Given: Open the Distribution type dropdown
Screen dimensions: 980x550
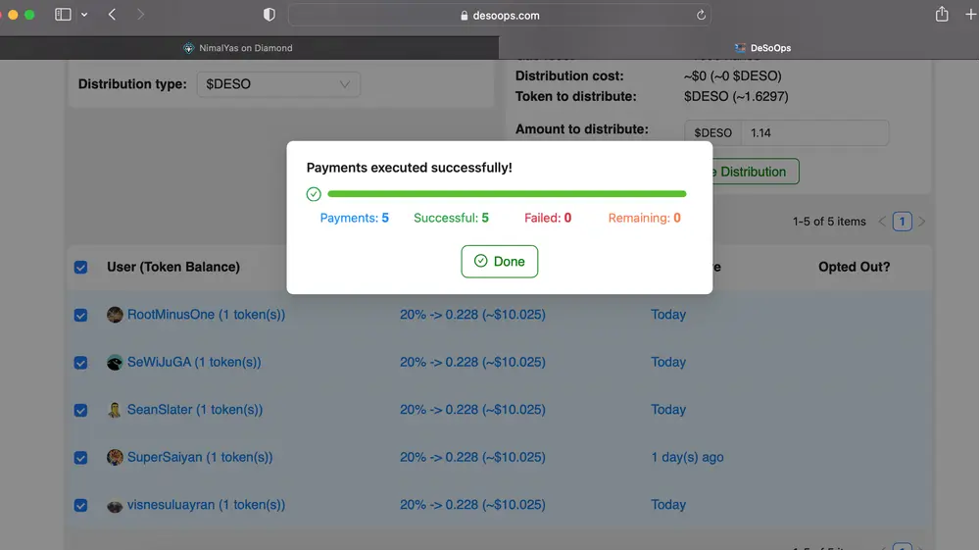Looking at the screenshot, I should click(x=278, y=84).
